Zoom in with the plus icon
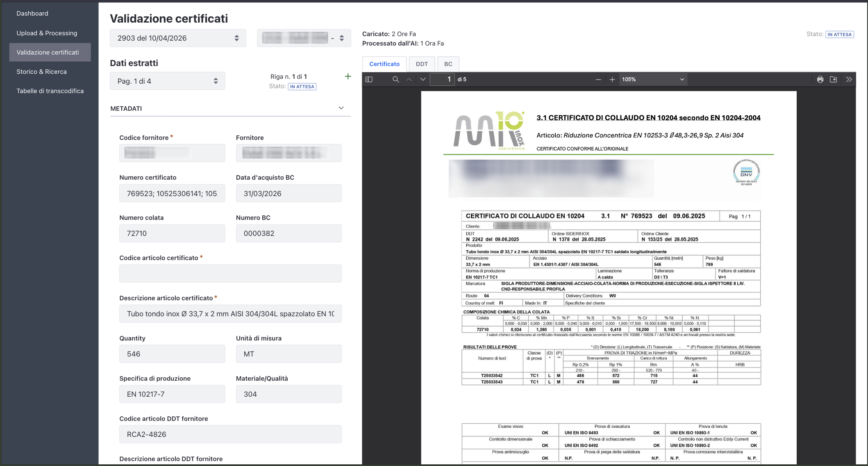868x466 pixels. coord(612,80)
